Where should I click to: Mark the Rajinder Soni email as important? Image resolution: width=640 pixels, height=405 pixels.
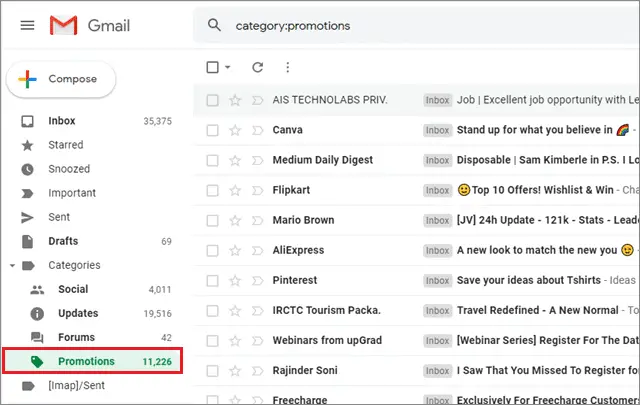point(258,371)
